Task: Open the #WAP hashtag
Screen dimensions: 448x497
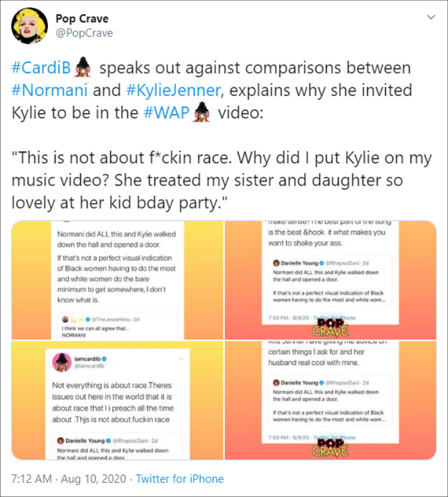Action: click(x=166, y=113)
